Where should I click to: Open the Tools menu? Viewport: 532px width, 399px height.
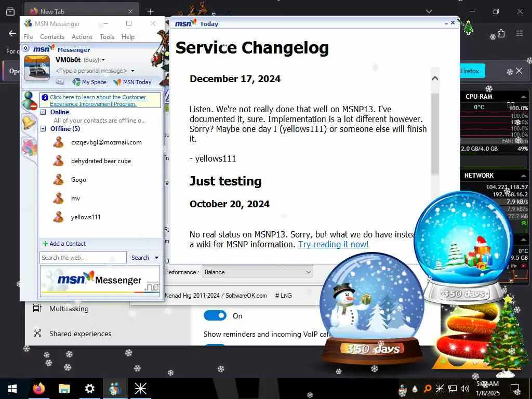click(107, 37)
